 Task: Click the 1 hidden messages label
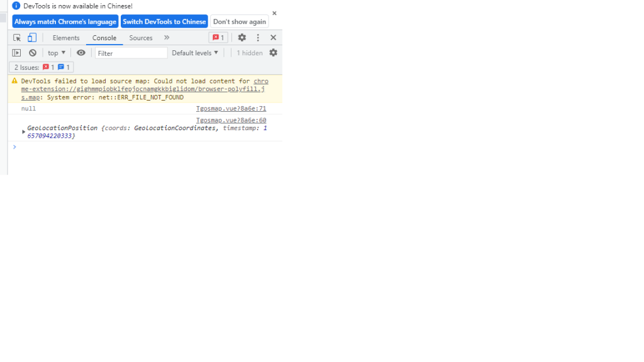tap(249, 53)
